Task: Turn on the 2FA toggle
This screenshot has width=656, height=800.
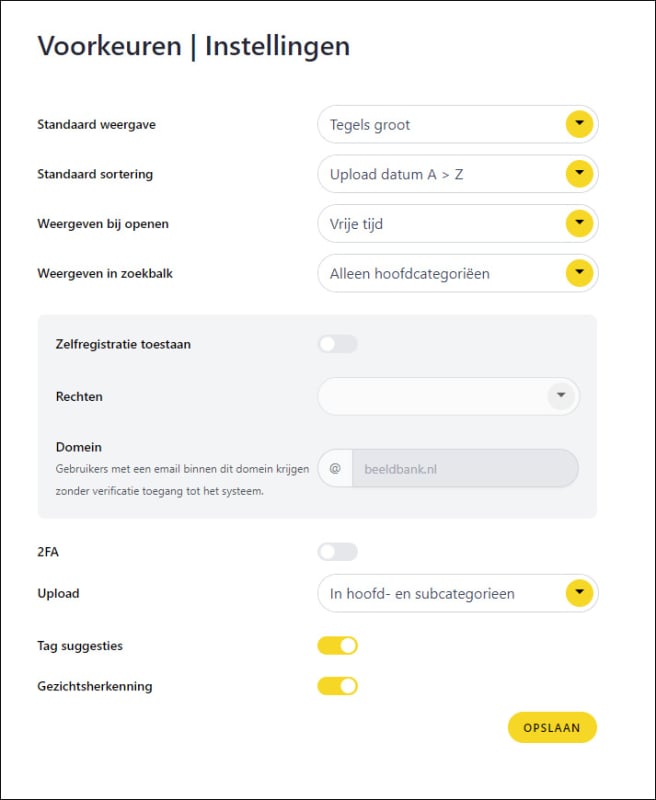Action: click(x=337, y=552)
